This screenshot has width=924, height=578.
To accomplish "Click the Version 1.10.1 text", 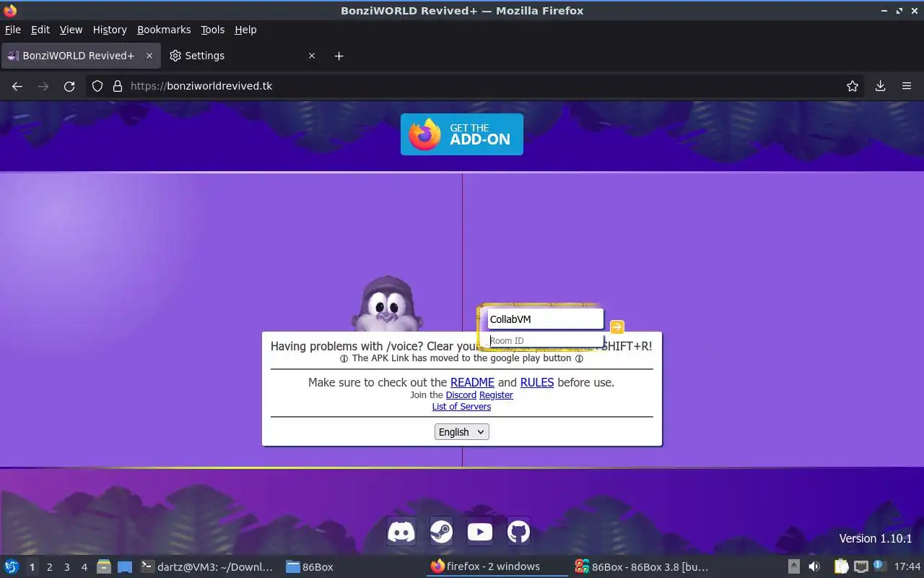I will click(876, 538).
